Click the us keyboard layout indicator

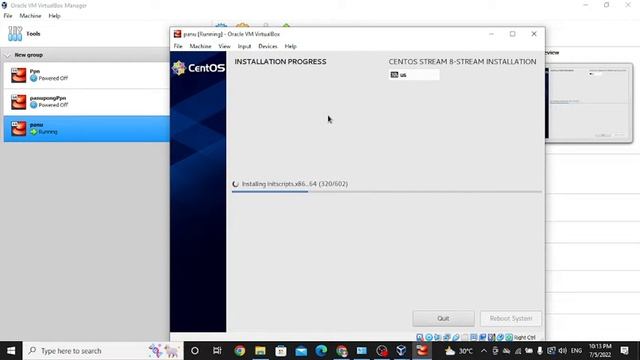[414, 75]
